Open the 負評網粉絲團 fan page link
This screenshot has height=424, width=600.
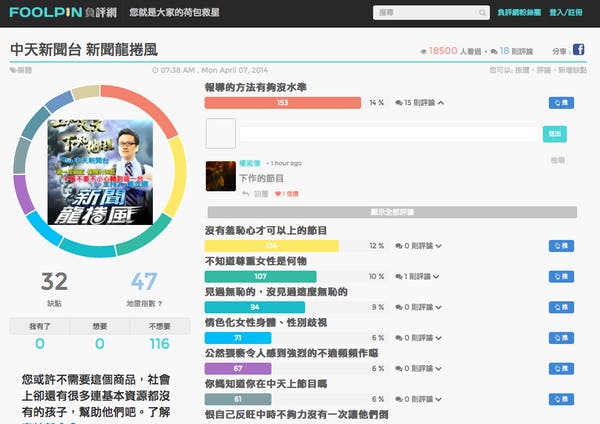519,13
